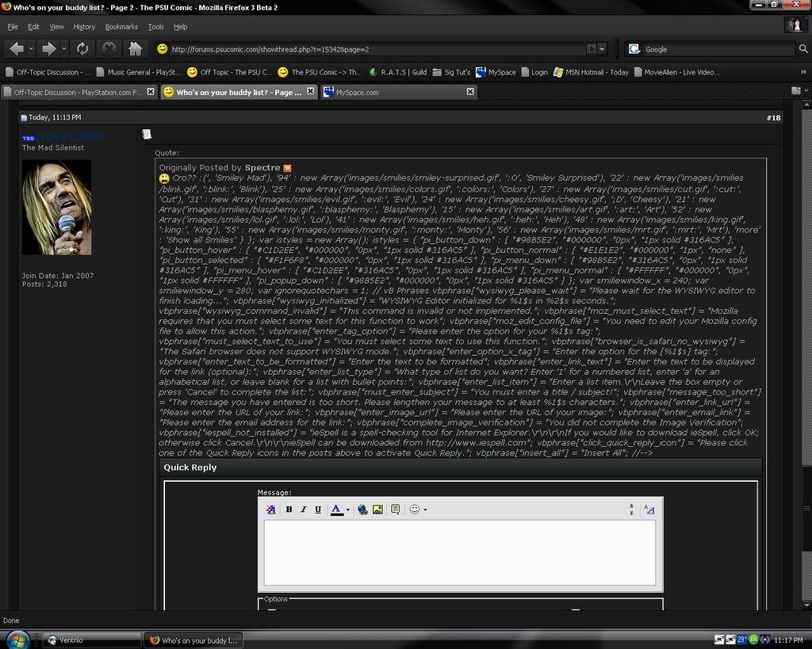Click the Stop loading icon
Screen dimensions: 812x649
(x=109, y=49)
